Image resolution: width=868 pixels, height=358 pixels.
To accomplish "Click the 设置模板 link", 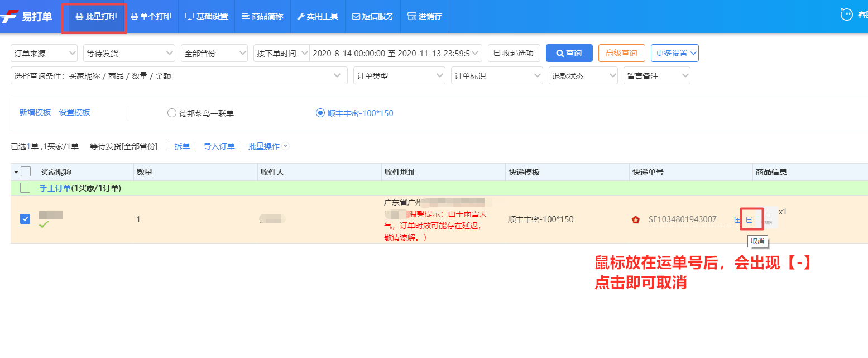I will (x=75, y=112).
